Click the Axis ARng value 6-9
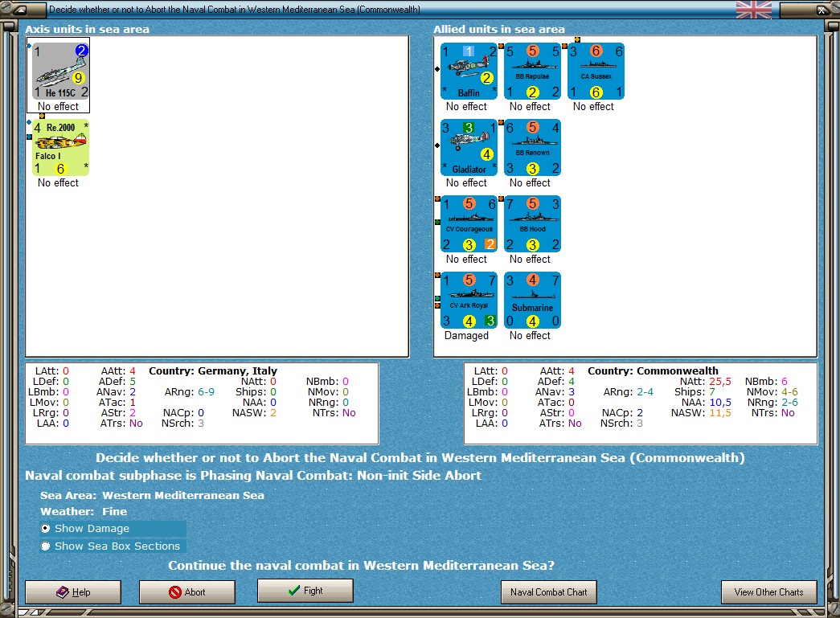The width and height of the screenshot is (840, 618). click(x=206, y=392)
